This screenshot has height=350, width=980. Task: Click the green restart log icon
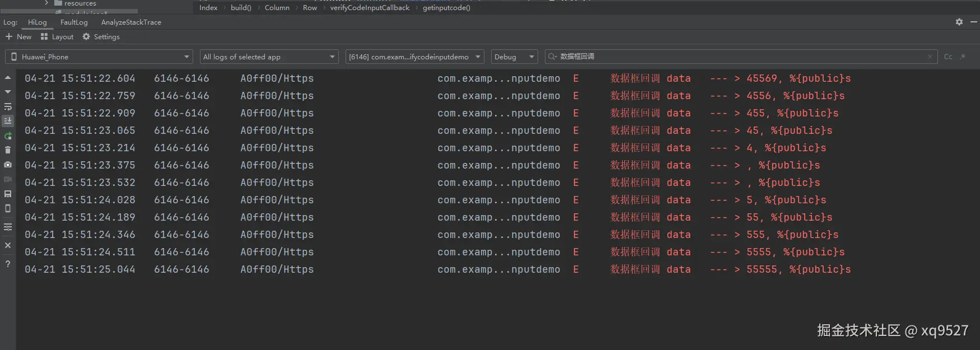8,136
